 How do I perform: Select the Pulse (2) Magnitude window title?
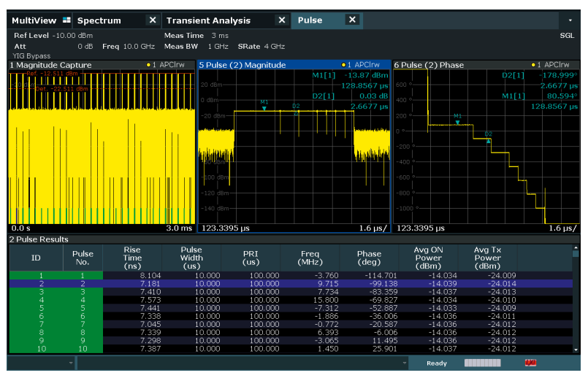[x=243, y=65]
